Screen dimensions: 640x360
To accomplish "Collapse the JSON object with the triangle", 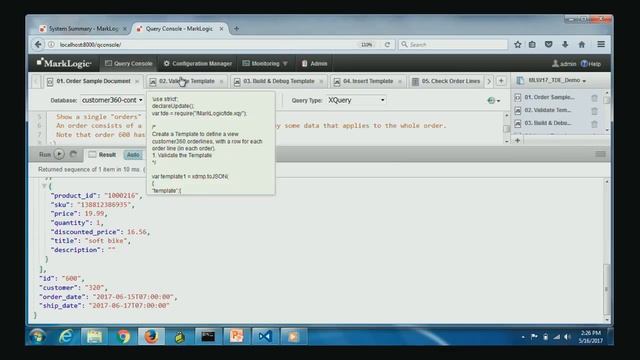I will [44, 186].
